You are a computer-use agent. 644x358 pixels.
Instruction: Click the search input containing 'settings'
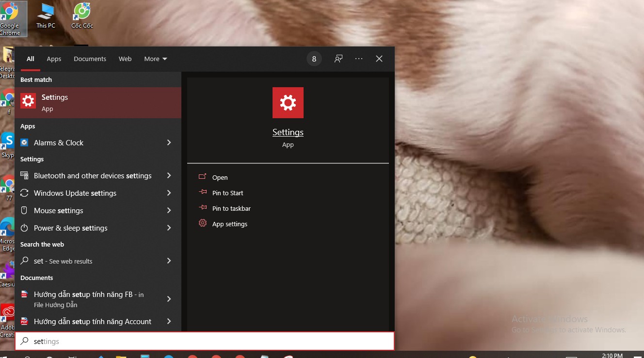click(205, 341)
